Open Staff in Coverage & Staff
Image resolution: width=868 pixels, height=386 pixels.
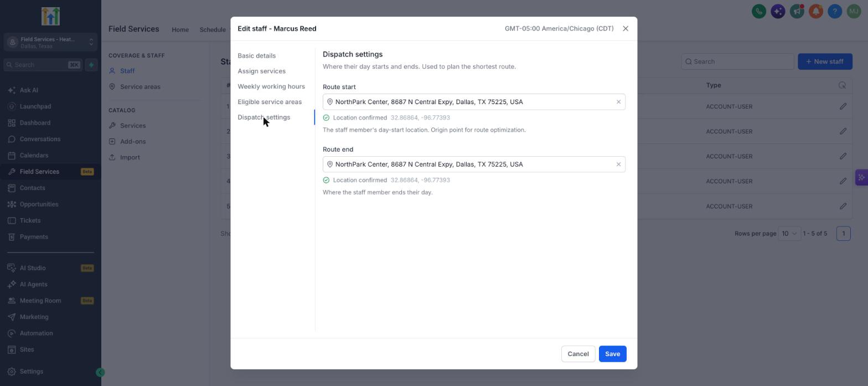(127, 71)
